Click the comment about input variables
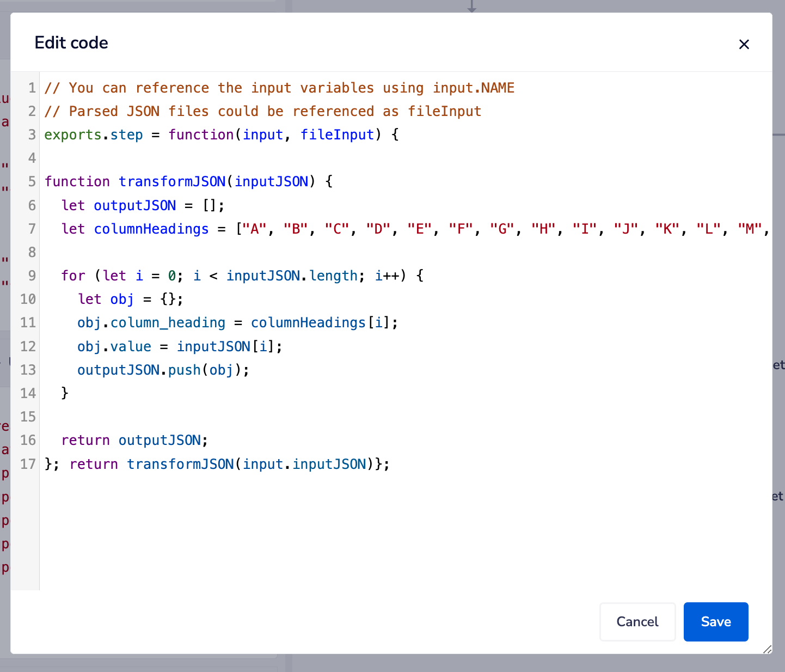The image size is (785, 672). [279, 87]
